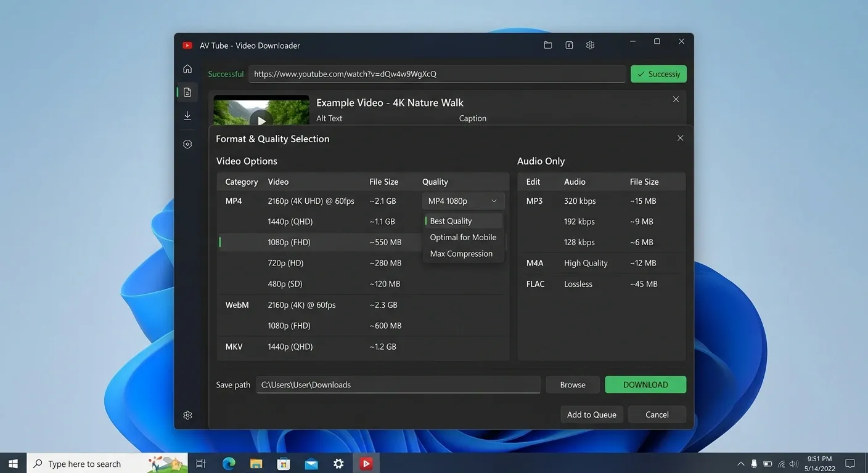Dismiss the Example Video card
Image resolution: width=868 pixels, height=473 pixels.
point(676,99)
